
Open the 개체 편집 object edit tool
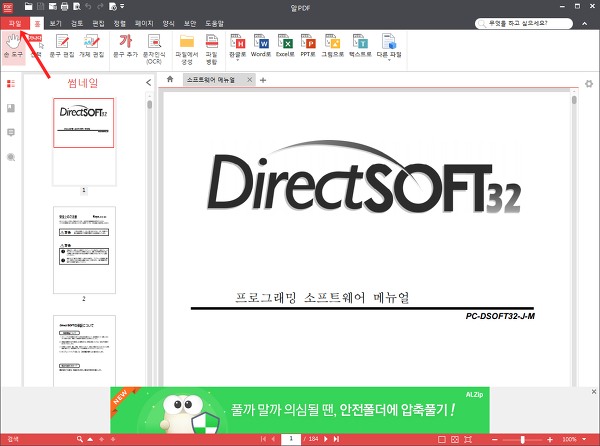coord(91,46)
